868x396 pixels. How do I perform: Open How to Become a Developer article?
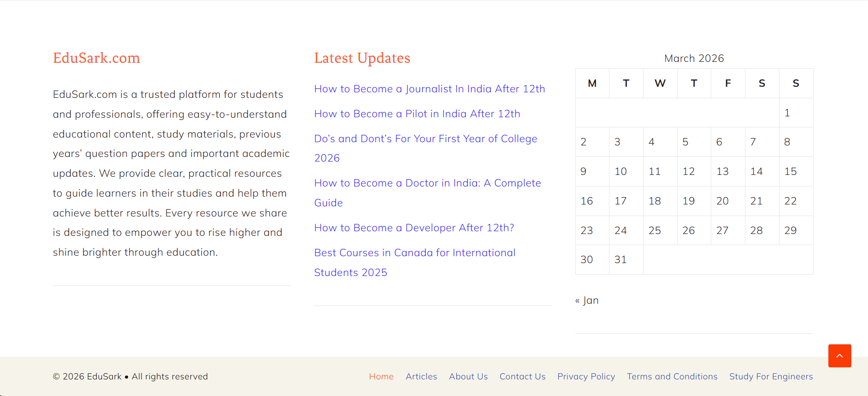click(413, 228)
